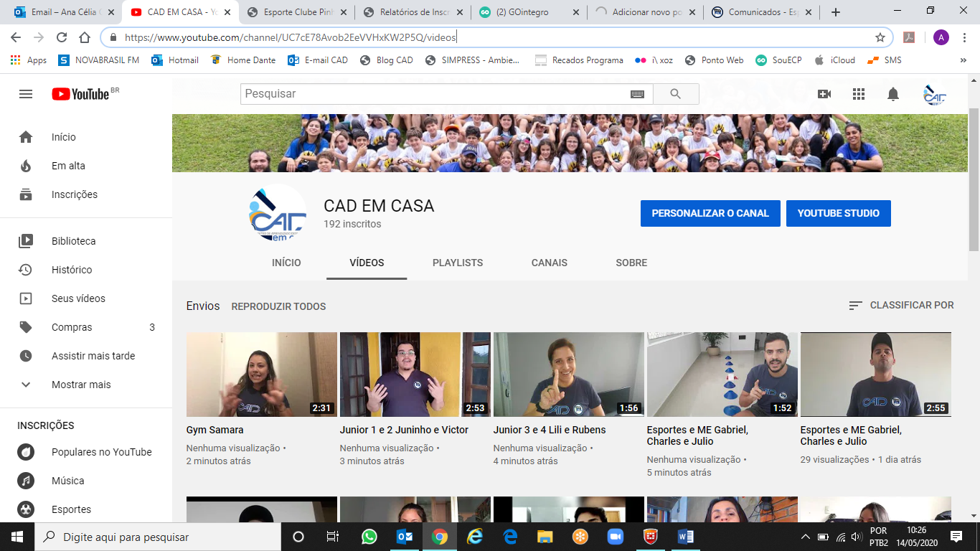Switch to the Sobre tab

(631, 263)
